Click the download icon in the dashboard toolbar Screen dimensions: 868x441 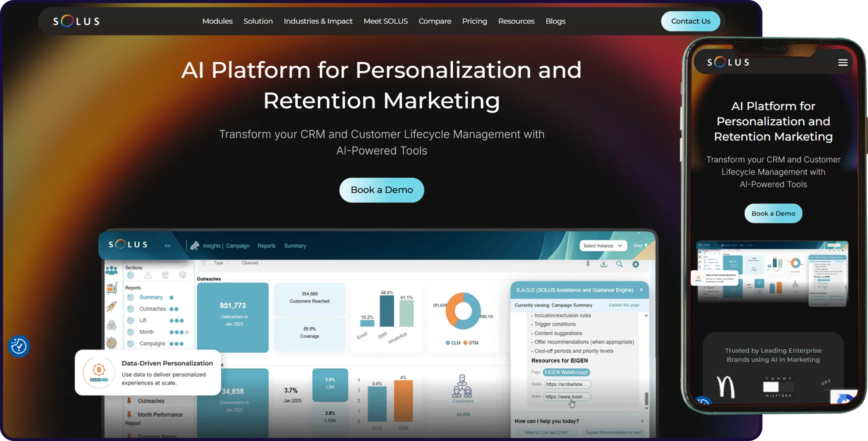(604, 264)
